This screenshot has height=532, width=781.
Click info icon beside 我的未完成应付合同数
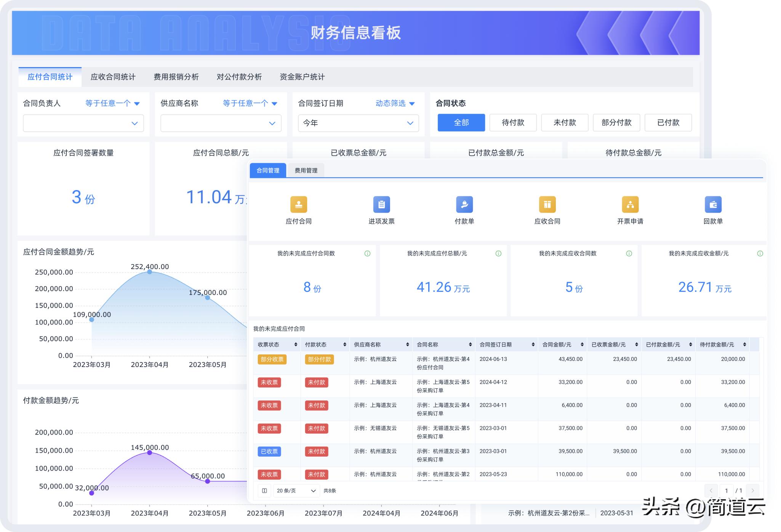click(x=367, y=253)
